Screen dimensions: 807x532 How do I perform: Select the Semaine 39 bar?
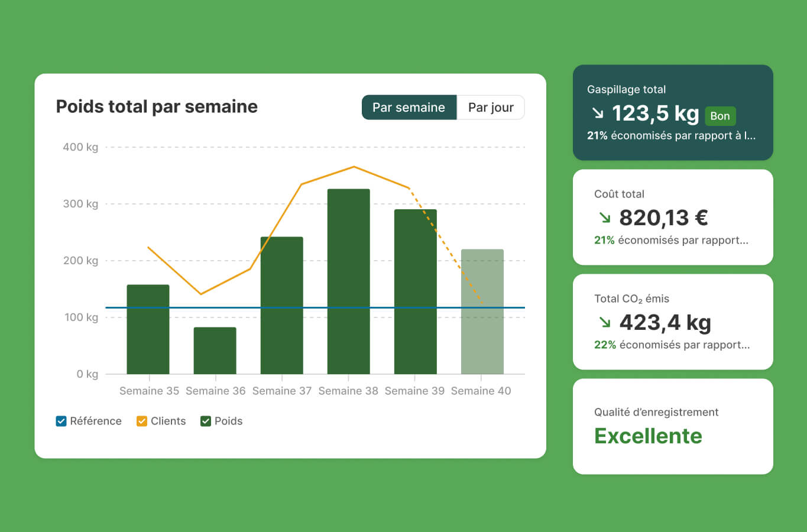tap(416, 291)
